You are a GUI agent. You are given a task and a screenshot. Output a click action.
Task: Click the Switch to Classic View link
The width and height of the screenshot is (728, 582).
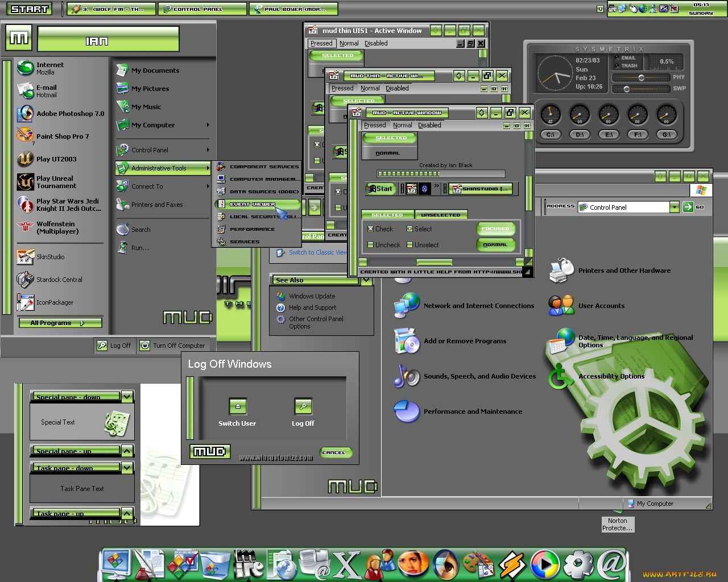tap(317, 252)
